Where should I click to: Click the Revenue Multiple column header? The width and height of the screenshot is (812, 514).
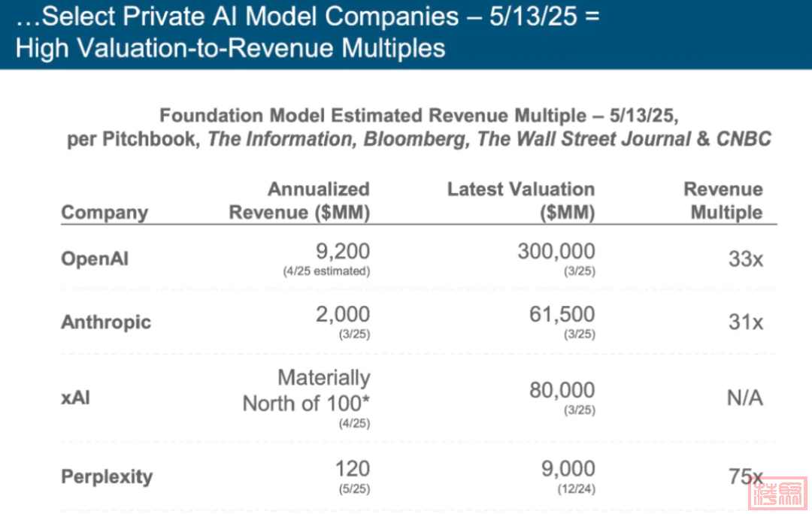723,201
